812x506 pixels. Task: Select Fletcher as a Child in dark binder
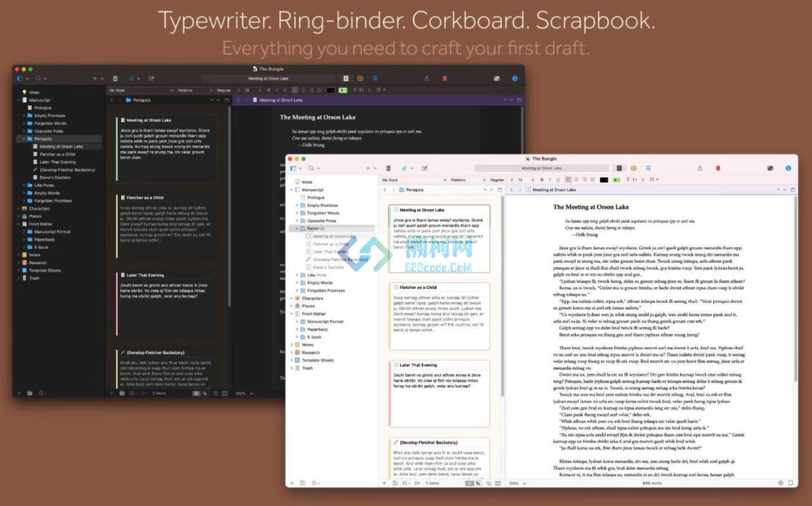(57, 154)
